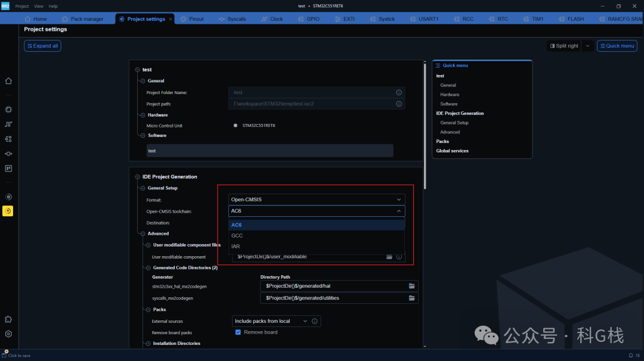Open settings gear icon at sidebar bottom

8,334
